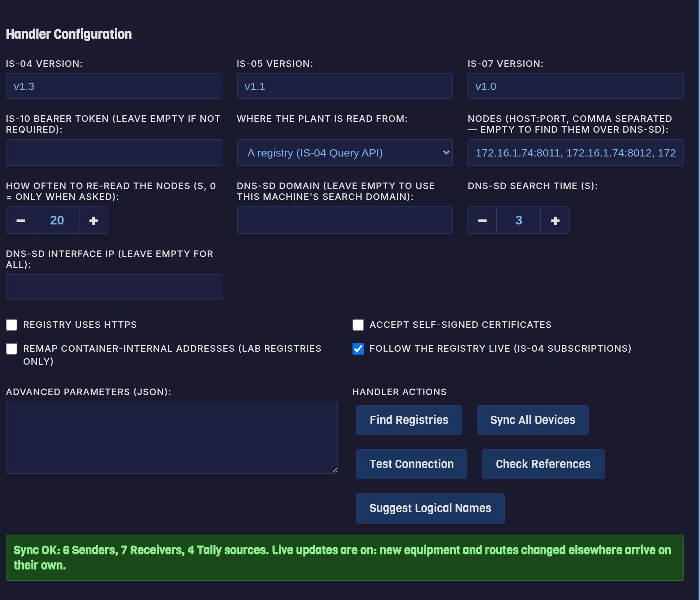
Task: Click the Handler Configuration heading
Action: (x=69, y=34)
